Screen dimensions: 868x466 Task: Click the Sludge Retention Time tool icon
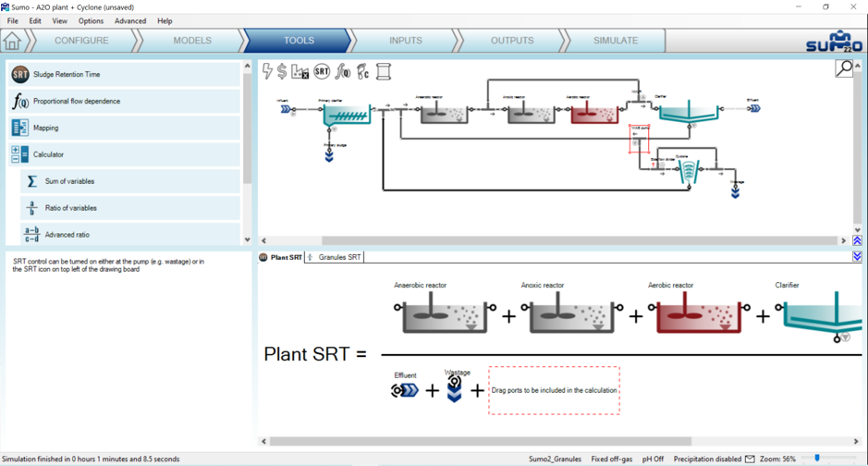tap(19, 75)
